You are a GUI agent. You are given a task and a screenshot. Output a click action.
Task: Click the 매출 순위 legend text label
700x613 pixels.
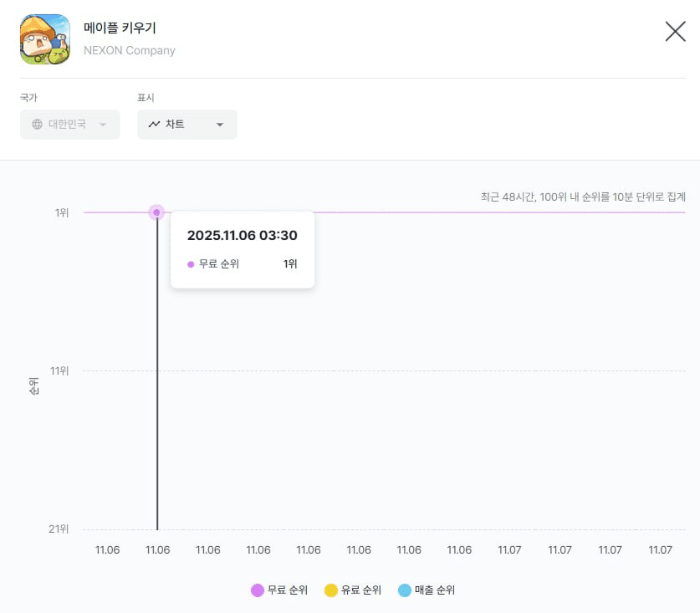tap(435, 590)
